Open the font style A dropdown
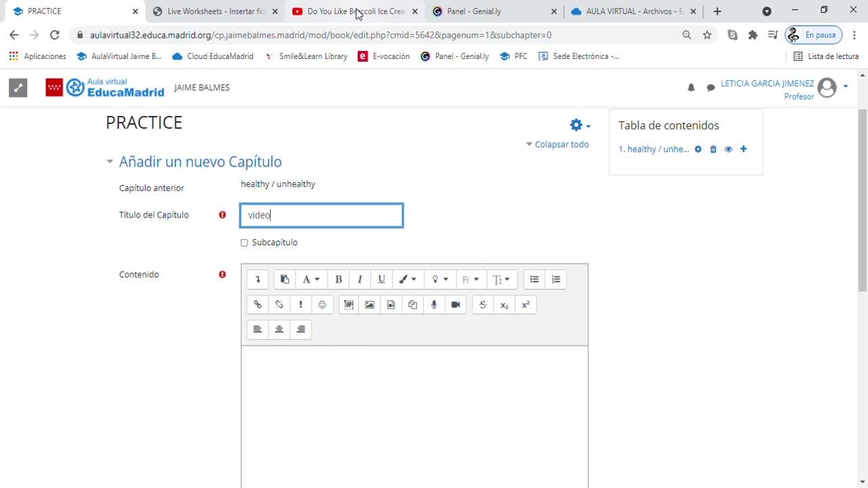This screenshot has height=488, width=868. (311, 279)
